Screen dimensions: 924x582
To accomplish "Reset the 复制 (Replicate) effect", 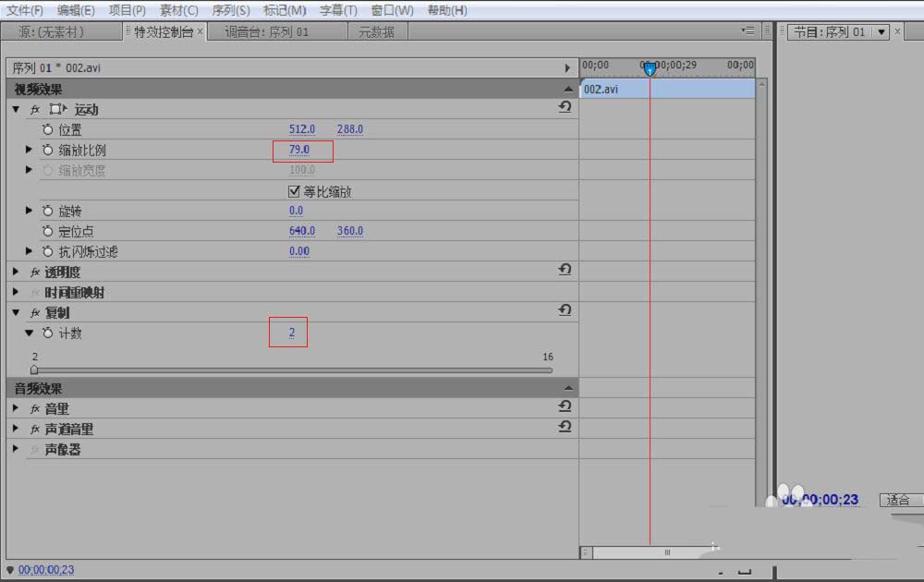I will pos(565,310).
